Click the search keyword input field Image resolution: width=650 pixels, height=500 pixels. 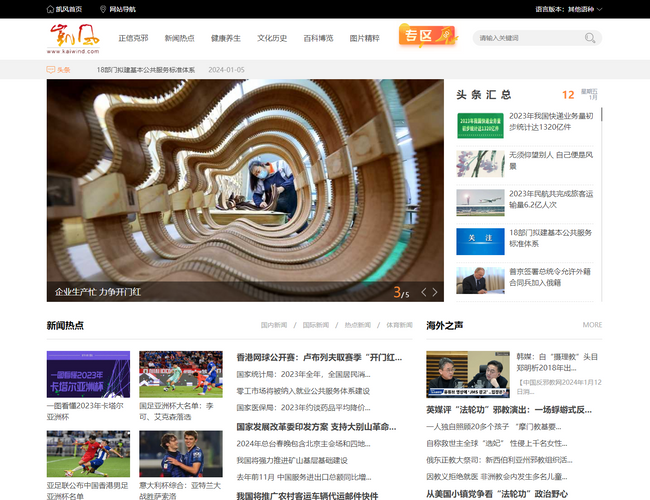point(528,38)
